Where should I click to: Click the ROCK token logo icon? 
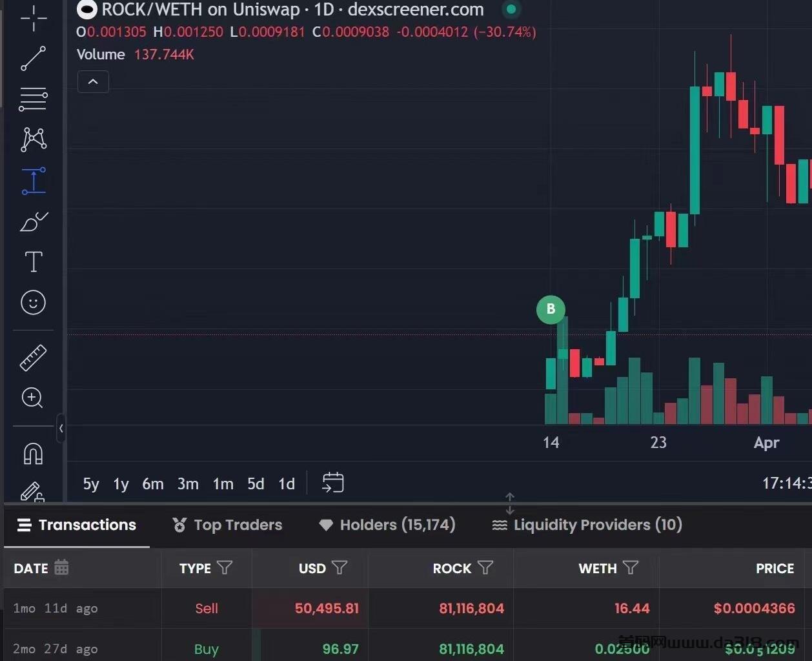click(x=87, y=10)
